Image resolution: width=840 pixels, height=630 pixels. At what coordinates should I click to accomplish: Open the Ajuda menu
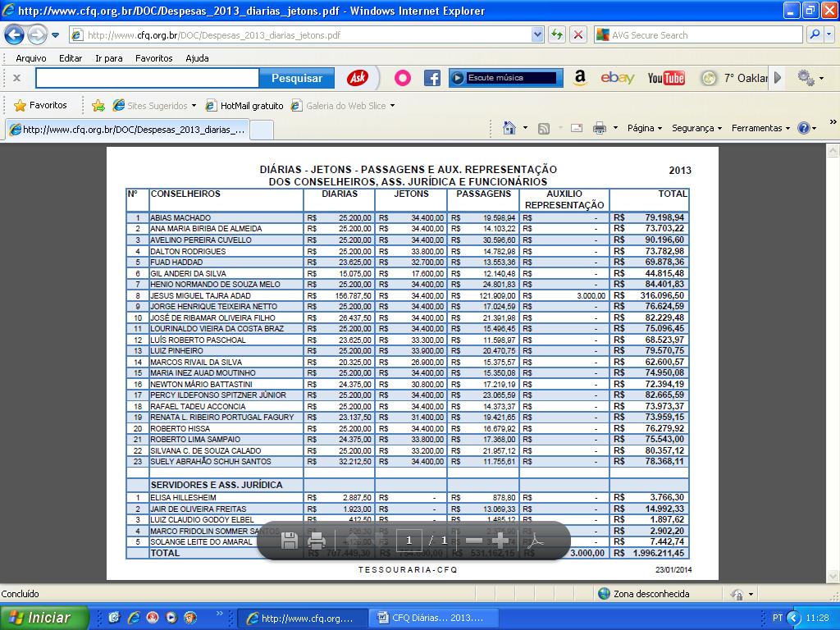click(x=197, y=58)
